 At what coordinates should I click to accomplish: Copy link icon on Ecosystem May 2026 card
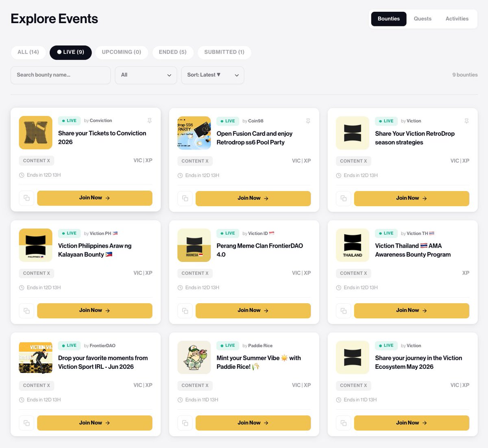tap(344, 423)
